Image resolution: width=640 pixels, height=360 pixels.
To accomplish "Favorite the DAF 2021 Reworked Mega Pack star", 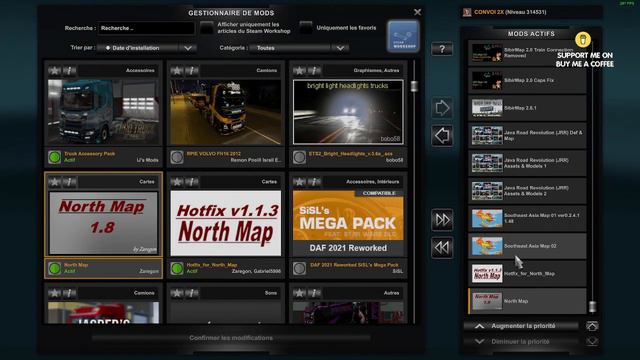I will [x=299, y=182].
